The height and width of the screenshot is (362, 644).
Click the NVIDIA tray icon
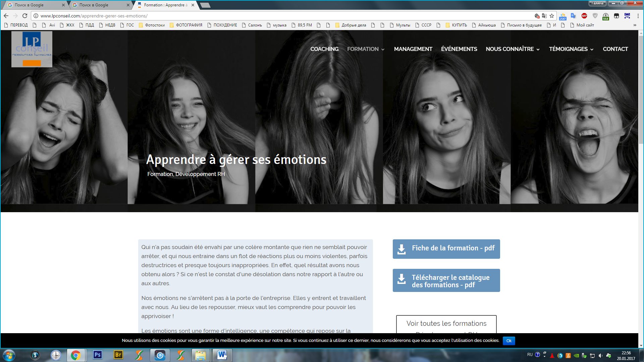576,356
